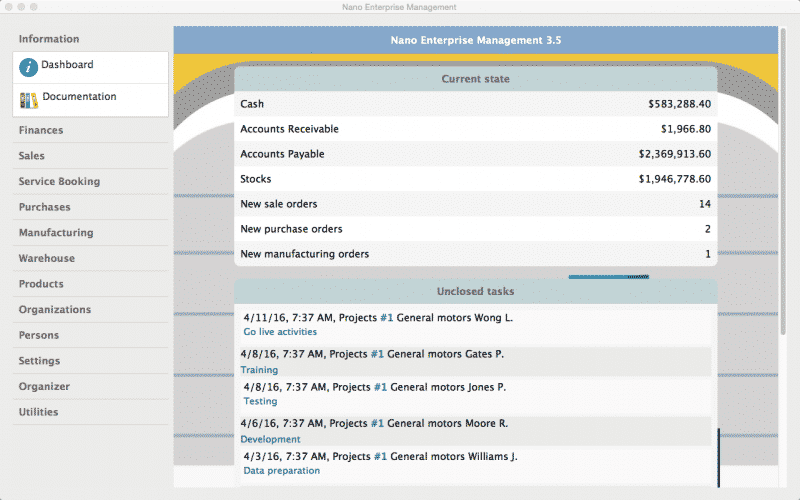Open the Utilities section
This screenshot has height=500, width=800.
tap(38, 412)
